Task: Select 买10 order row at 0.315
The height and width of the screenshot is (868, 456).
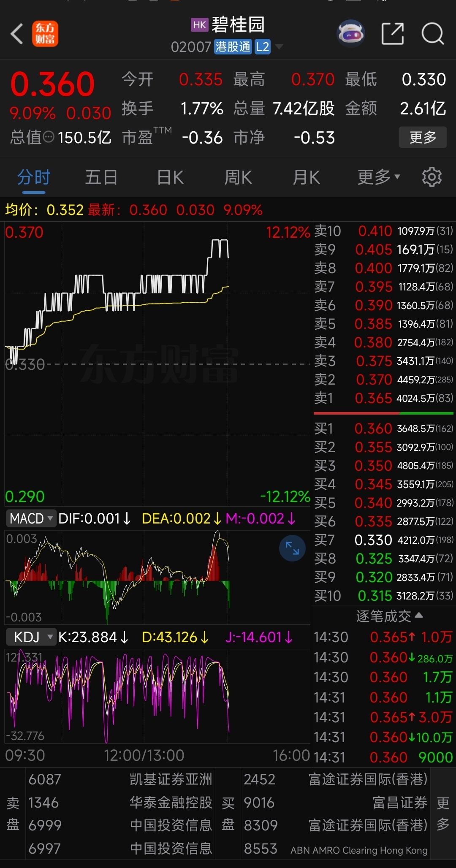Action: pos(383,596)
